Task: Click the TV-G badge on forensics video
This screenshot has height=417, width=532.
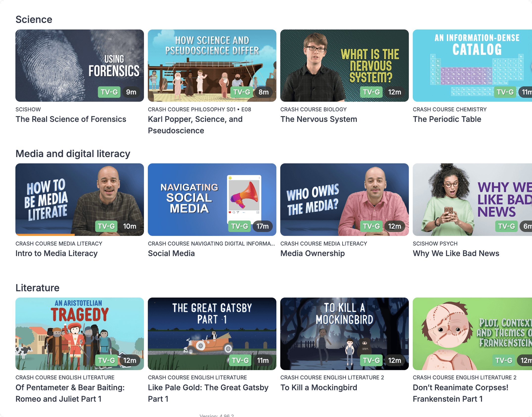Action: point(109,92)
